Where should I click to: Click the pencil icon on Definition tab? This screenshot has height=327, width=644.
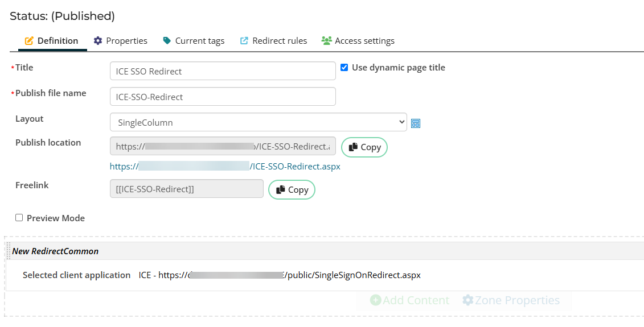click(x=30, y=41)
